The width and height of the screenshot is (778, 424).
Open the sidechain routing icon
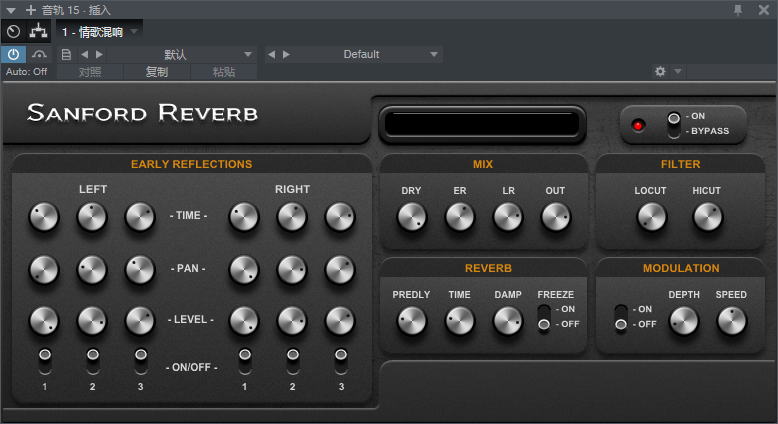click(x=38, y=32)
